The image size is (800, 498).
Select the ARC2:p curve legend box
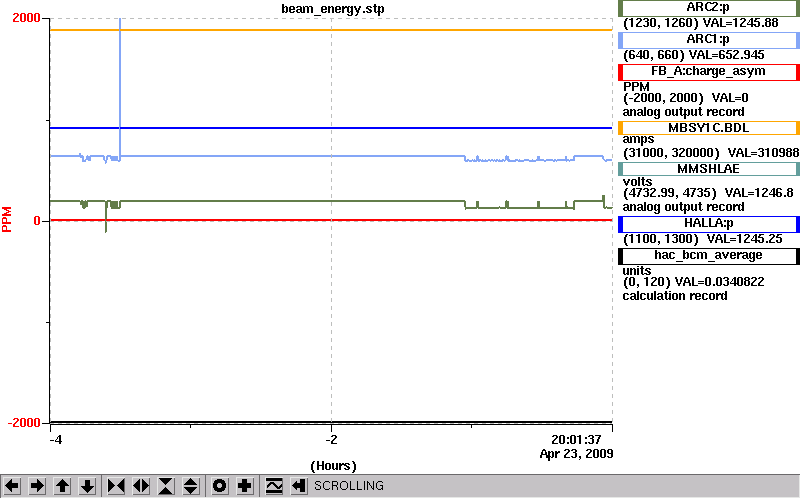(708, 8)
